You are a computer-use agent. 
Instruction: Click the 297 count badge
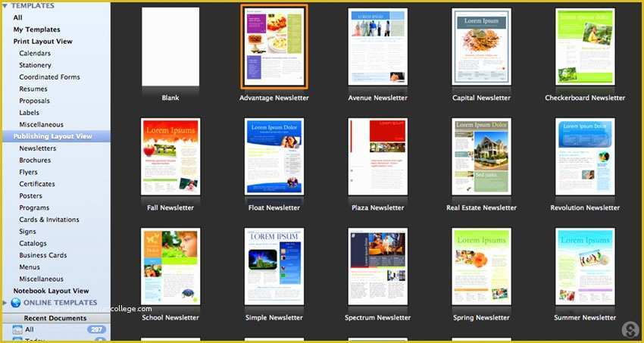pos(96,329)
